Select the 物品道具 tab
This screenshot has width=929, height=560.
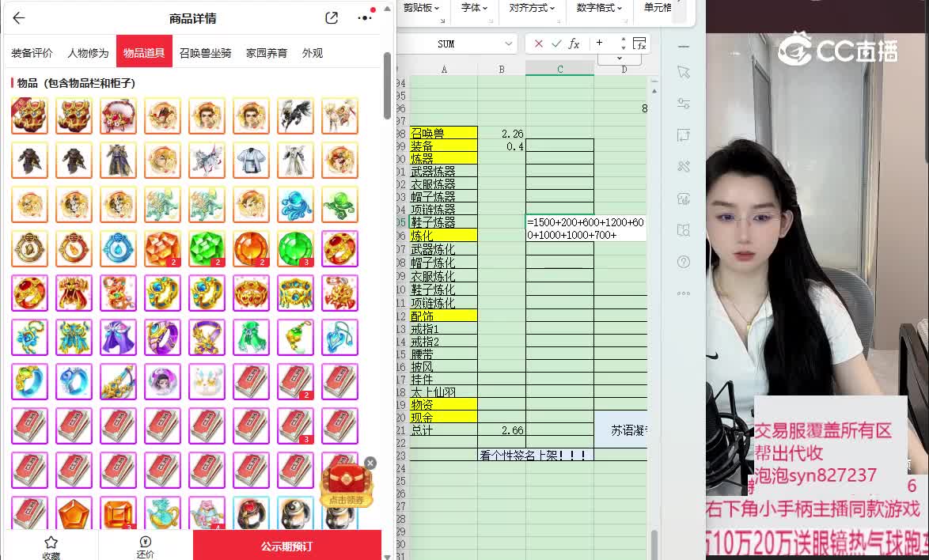click(x=144, y=53)
